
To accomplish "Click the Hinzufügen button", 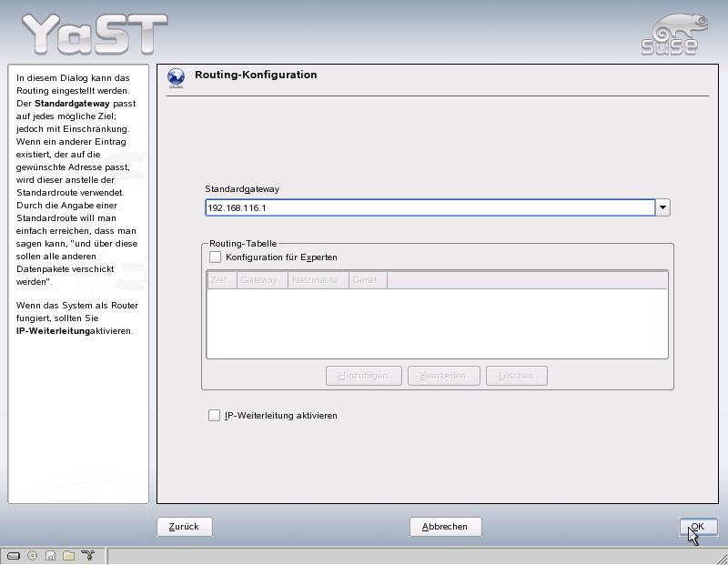I will point(363,376).
